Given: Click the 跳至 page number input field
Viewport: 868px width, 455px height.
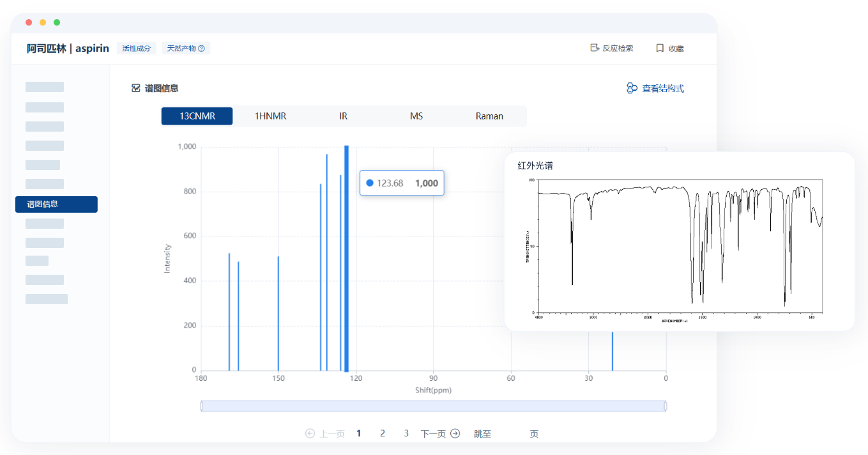Looking at the screenshot, I should tap(510, 433).
